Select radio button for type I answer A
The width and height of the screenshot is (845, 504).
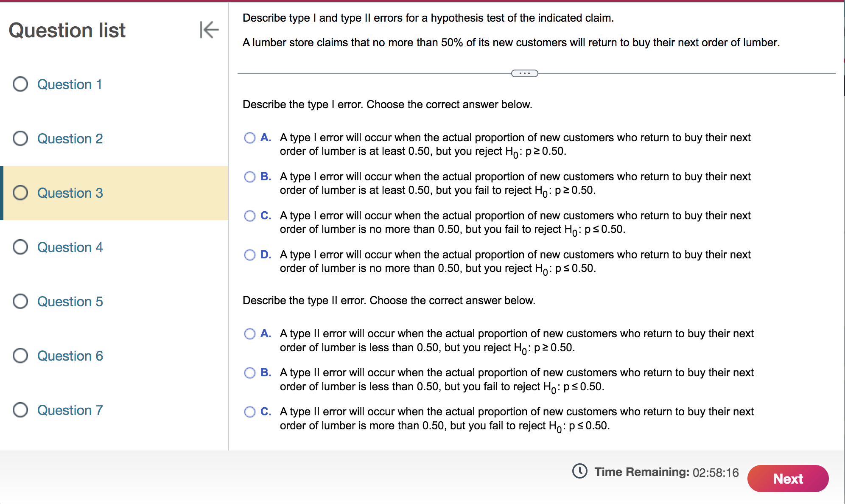pos(250,138)
